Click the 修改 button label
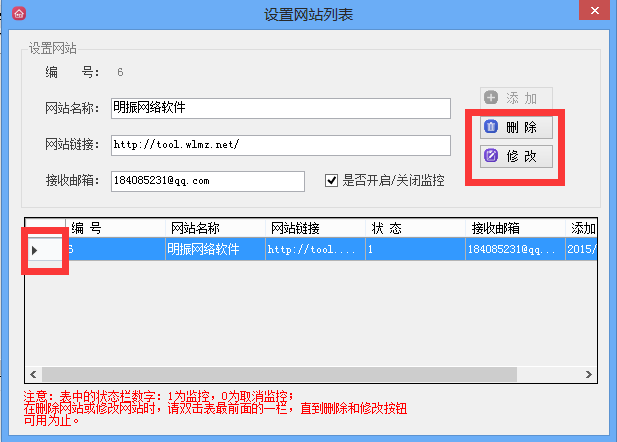This screenshot has width=617, height=442. [x=521, y=156]
